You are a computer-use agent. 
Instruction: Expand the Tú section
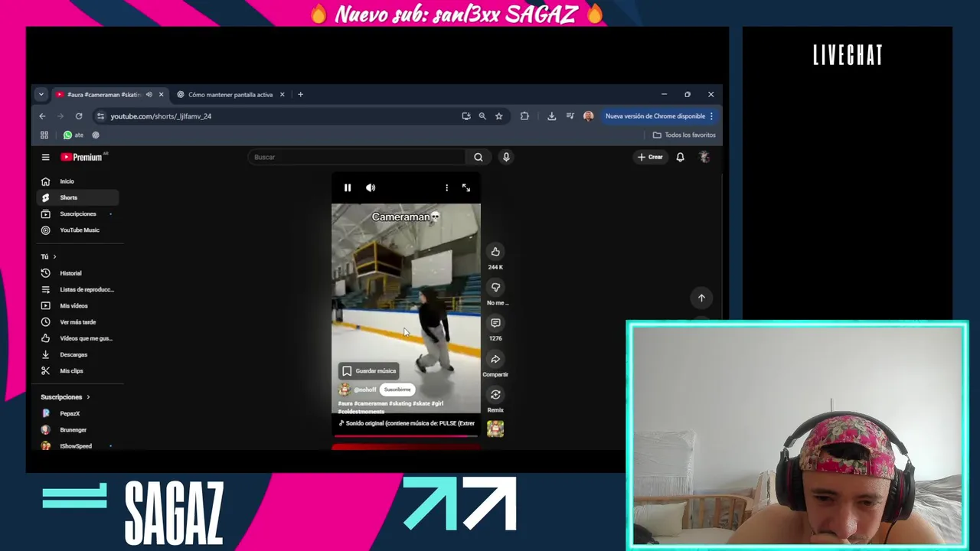click(x=48, y=256)
